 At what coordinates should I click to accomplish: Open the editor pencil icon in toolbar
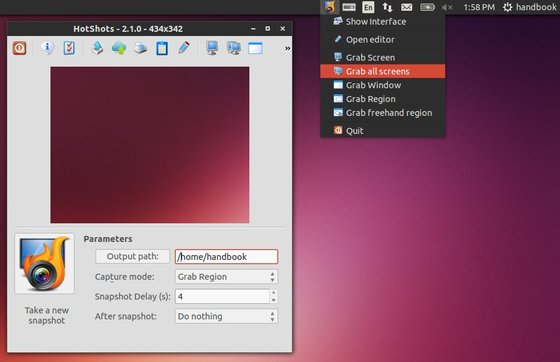point(184,48)
